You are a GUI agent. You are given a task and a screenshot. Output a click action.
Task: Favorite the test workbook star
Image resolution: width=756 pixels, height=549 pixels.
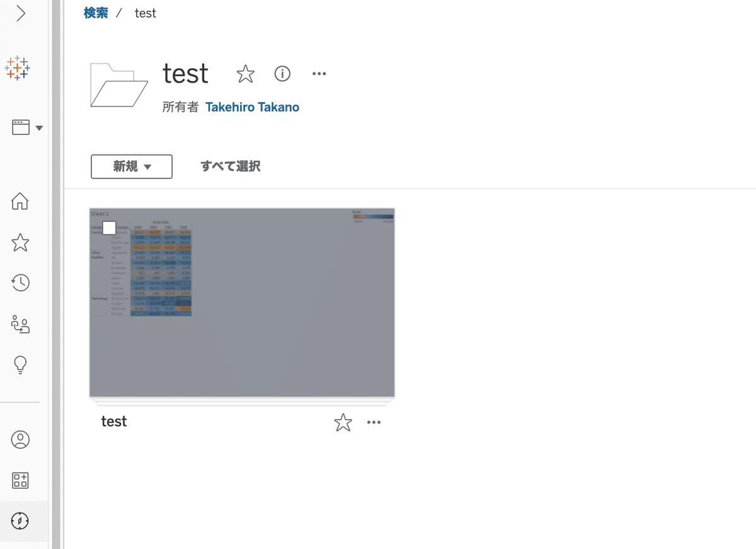(343, 422)
